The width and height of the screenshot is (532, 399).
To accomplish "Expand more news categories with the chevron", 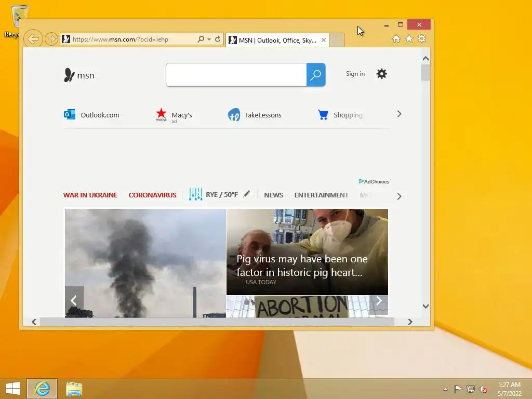I will pyautogui.click(x=400, y=196).
